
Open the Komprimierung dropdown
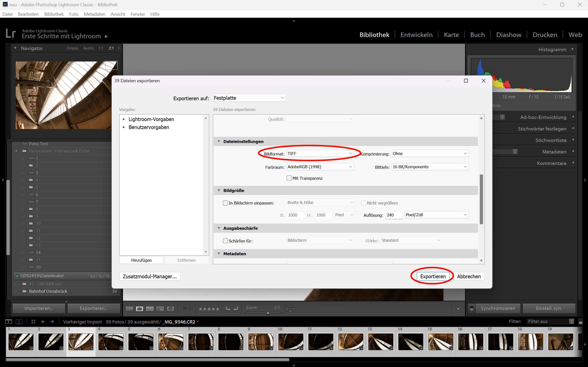[430, 153]
